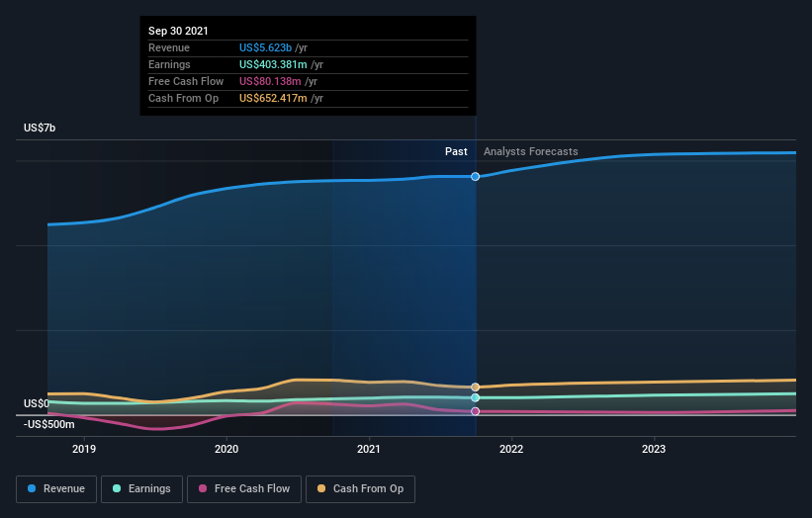Click the US$0 y-axis label

37,403
